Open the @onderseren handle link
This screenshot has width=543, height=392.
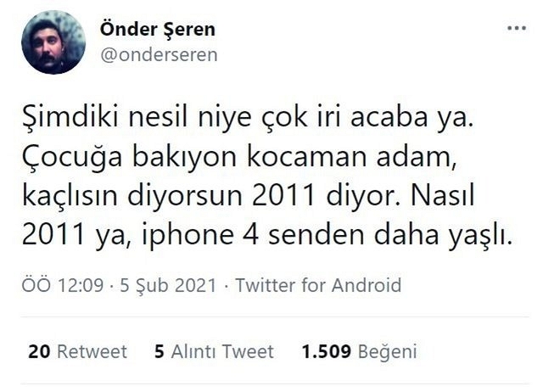click(x=159, y=55)
